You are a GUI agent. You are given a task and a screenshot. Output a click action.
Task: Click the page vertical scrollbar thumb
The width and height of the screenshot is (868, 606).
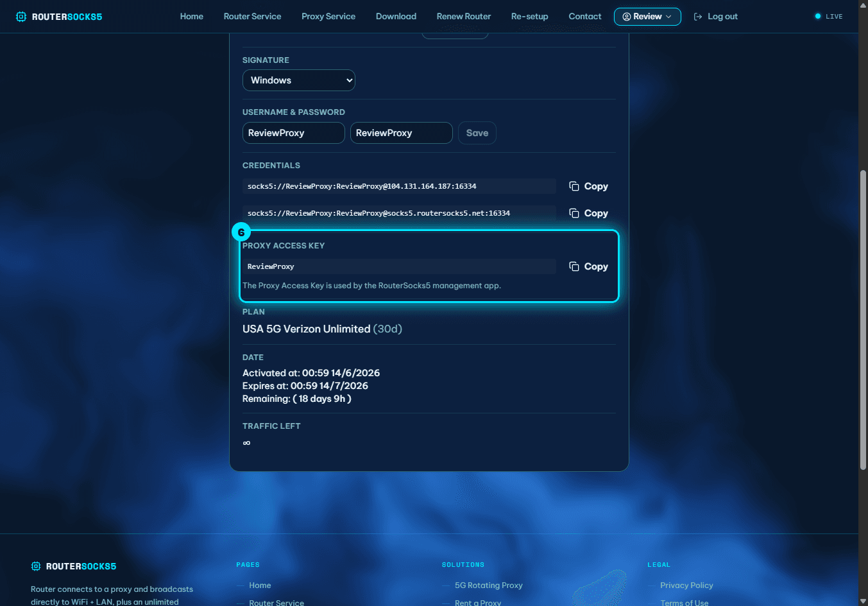tap(863, 320)
